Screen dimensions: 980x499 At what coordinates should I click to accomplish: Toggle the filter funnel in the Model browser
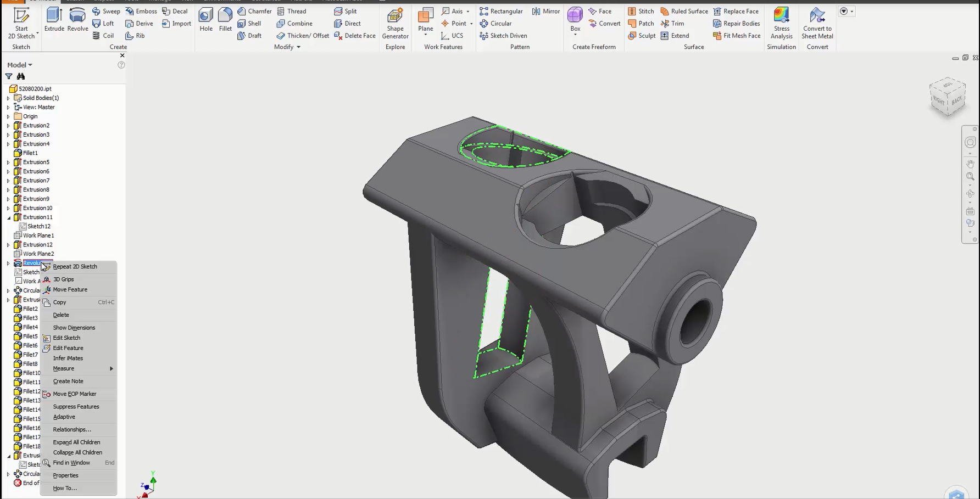[x=8, y=76]
